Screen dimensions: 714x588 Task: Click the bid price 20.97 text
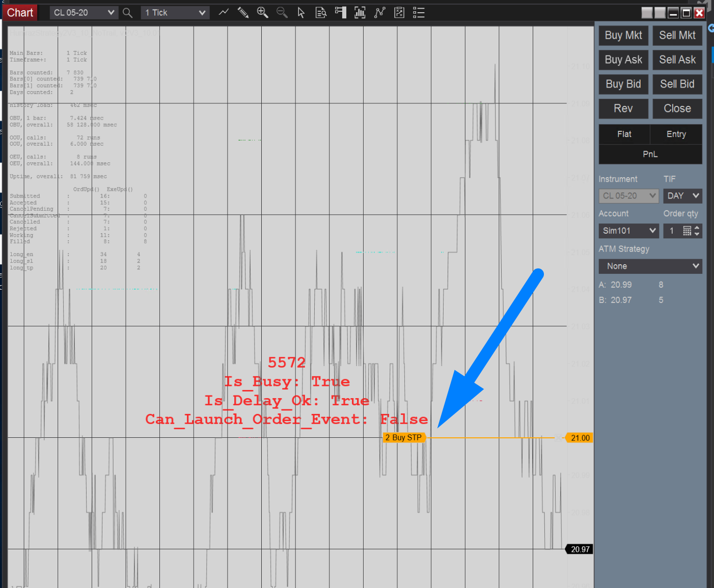[x=621, y=300]
